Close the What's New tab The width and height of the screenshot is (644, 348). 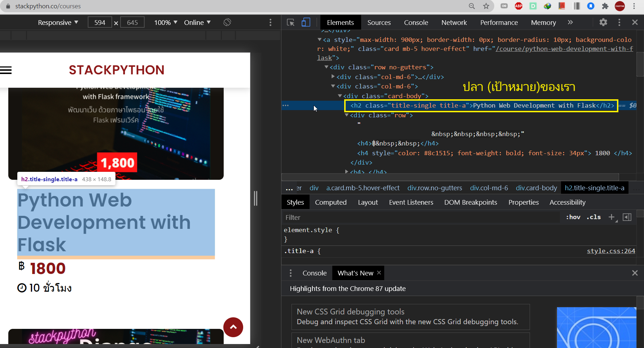pyautogui.click(x=379, y=273)
